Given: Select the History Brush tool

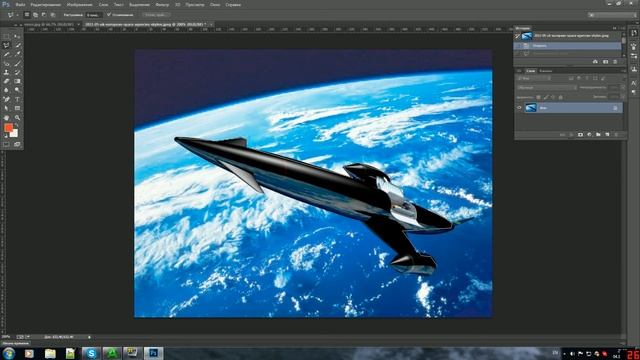Looking at the screenshot, I should click(17, 72).
